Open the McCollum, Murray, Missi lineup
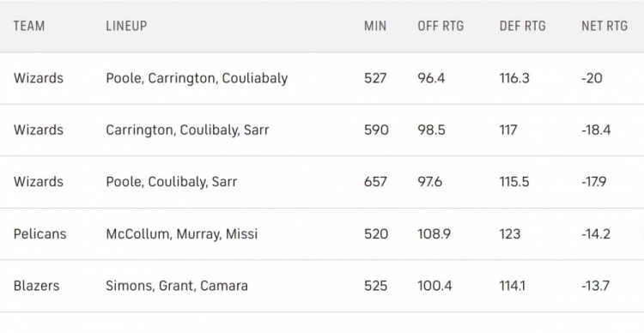The height and width of the screenshot is (333, 644). click(x=181, y=234)
